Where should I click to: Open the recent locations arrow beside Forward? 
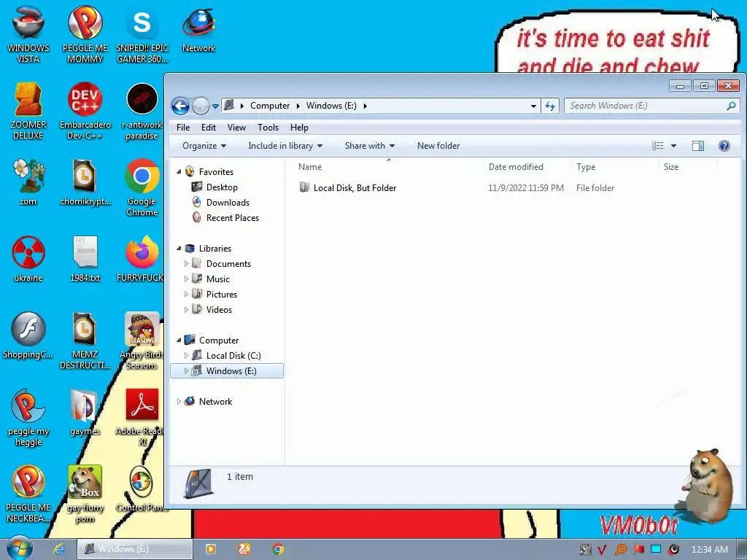click(x=215, y=106)
